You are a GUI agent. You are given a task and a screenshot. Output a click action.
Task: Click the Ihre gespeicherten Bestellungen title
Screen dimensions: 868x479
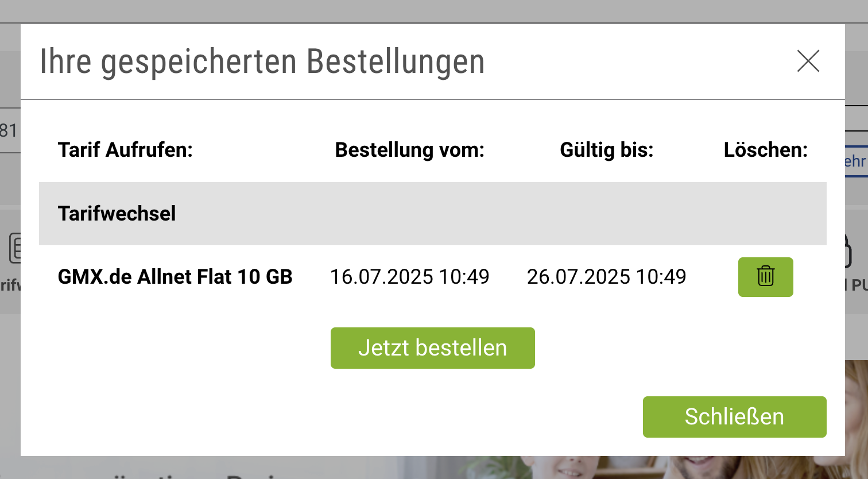pos(262,61)
